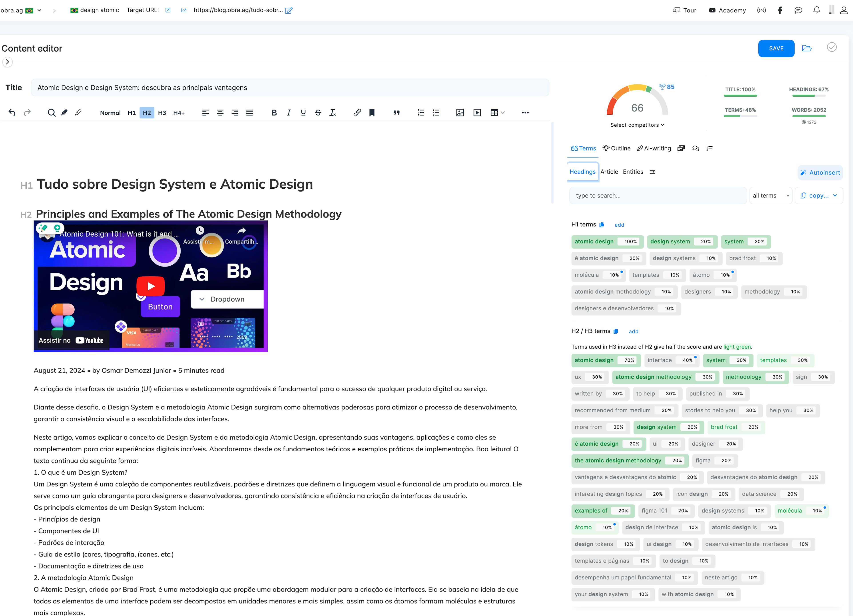Viewport: 853px width, 616px height.
Task: Insert an image in the editor
Action: coord(460,112)
